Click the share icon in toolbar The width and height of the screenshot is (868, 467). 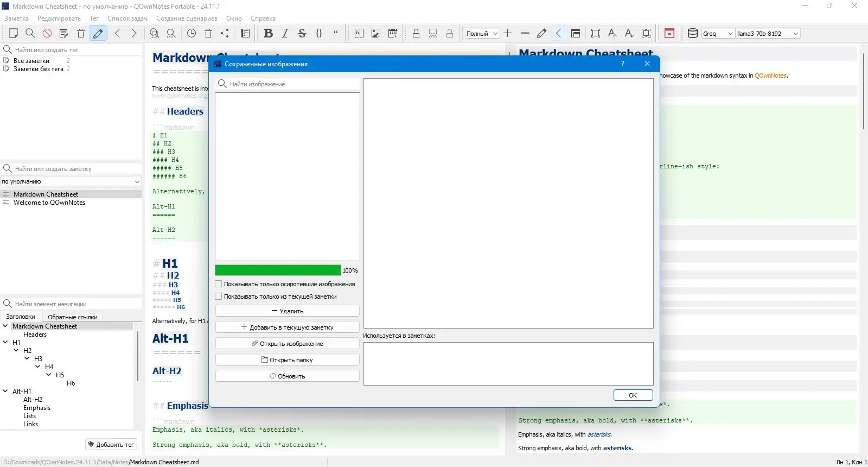point(225,33)
